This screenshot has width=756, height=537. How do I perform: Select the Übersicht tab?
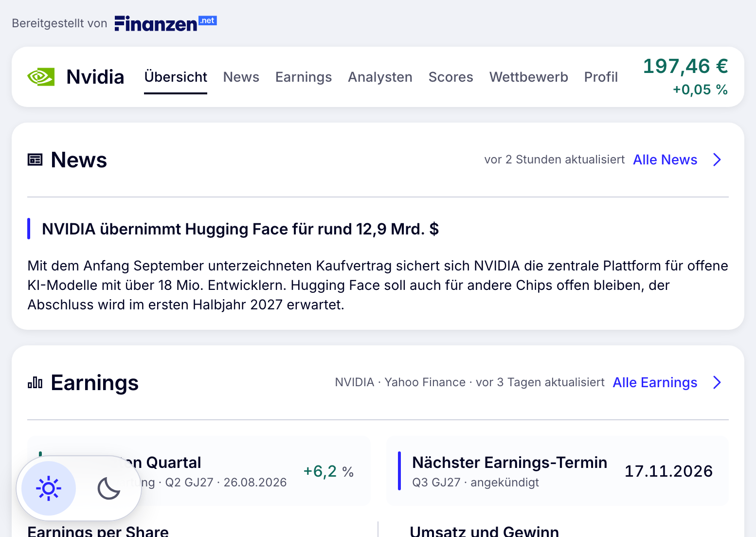click(176, 77)
